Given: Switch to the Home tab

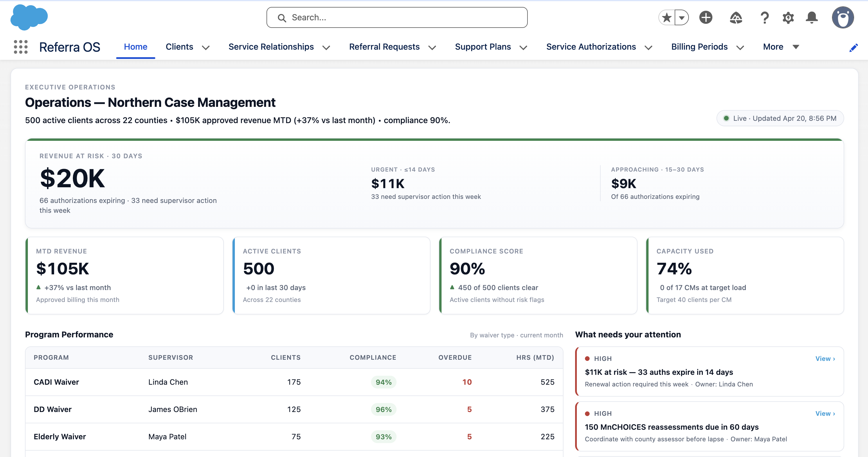Looking at the screenshot, I should click(136, 47).
